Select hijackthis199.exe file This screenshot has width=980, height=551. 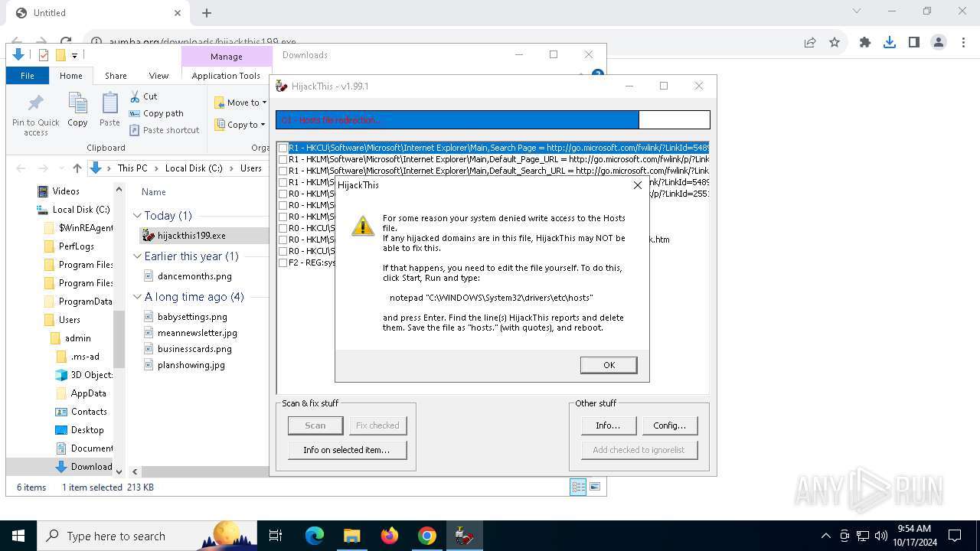pos(191,236)
